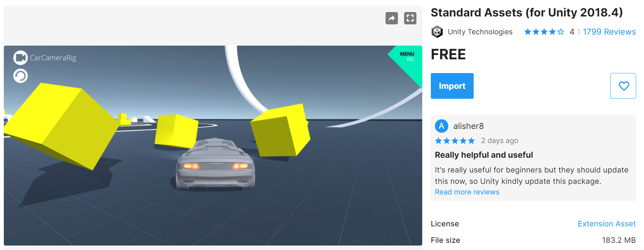
Task: Click Read more reviews link
Action: pos(467,192)
